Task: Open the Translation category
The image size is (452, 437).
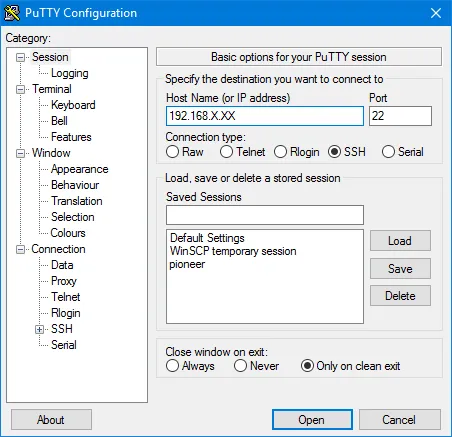Action: 77,201
